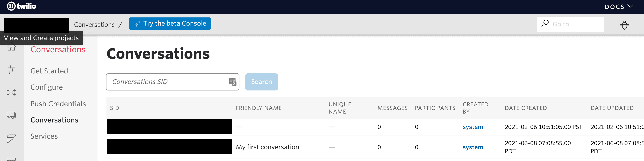Click the Conversations page heading
The width and height of the screenshot is (644, 161).
tap(158, 54)
